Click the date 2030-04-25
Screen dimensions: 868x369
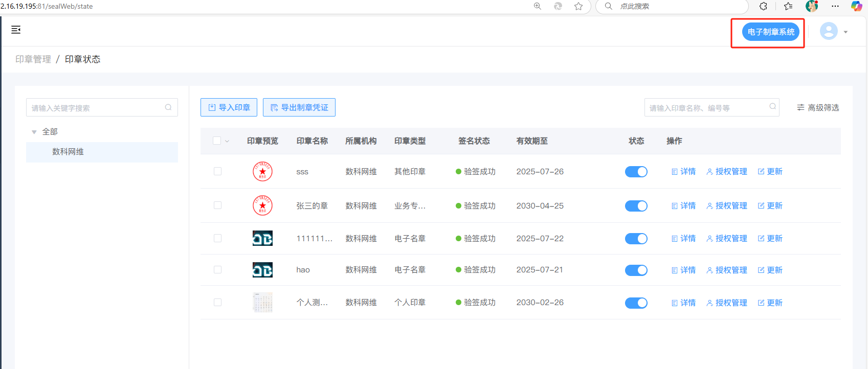(540, 206)
